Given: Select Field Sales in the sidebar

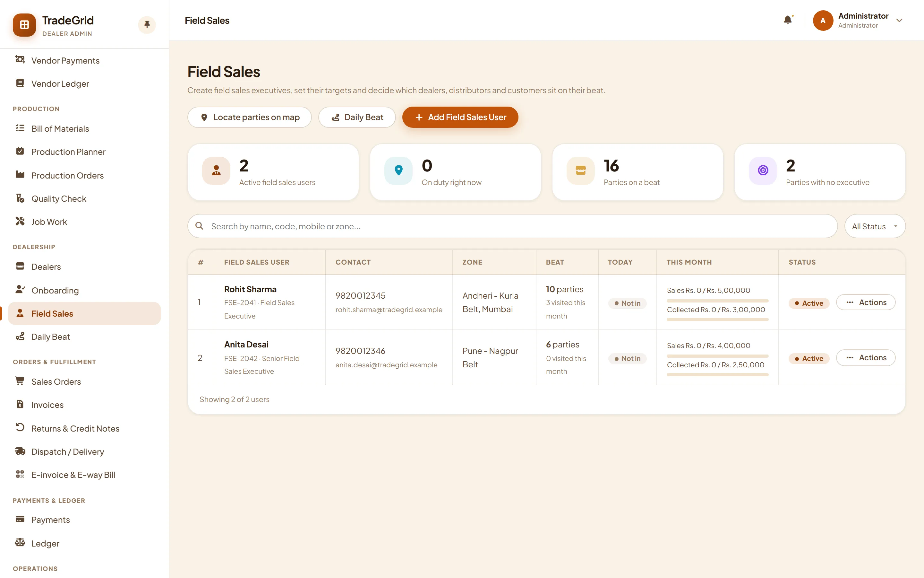Looking at the screenshot, I should point(84,313).
